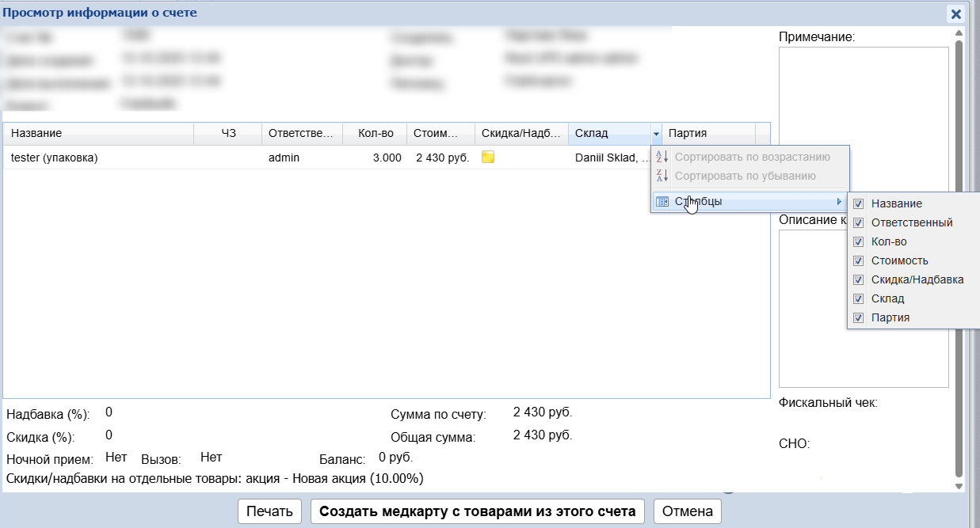Click the columns grid icon in menu
The width and height of the screenshot is (980, 528).
(x=663, y=202)
